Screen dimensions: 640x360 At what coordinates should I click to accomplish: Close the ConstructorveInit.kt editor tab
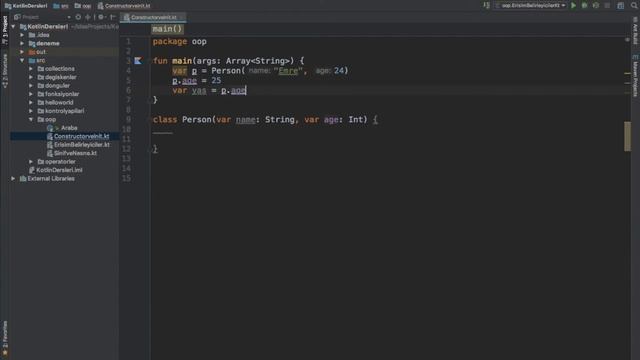click(182, 17)
